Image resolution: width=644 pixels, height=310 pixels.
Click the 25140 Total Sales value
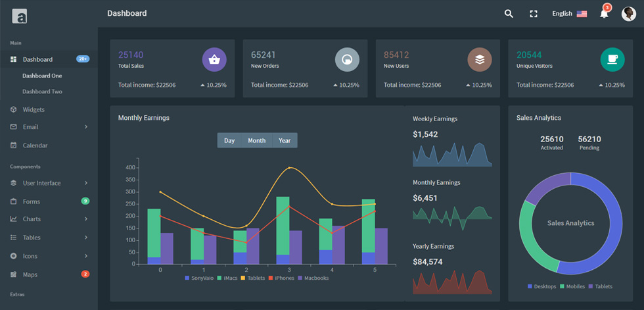point(131,55)
